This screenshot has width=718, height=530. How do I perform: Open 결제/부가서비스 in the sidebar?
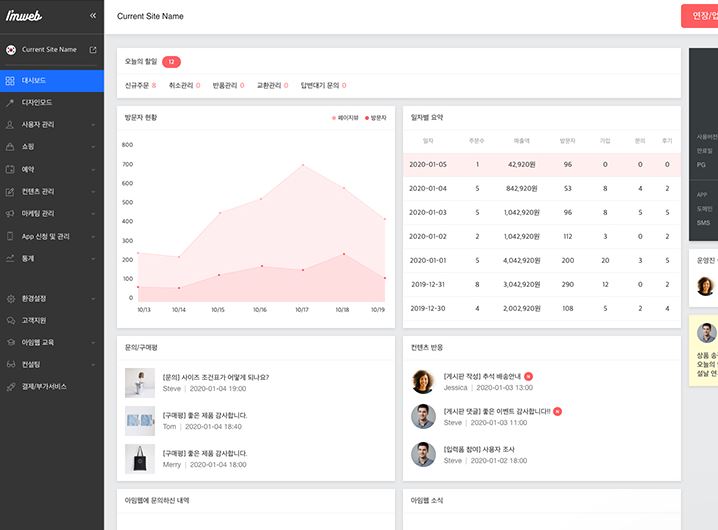click(x=44, y=386)
